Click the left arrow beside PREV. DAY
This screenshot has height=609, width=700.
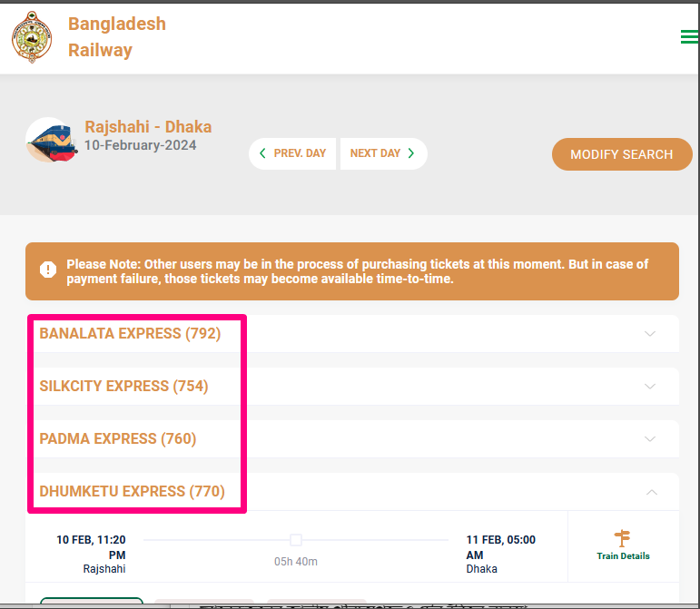(262, 153)
